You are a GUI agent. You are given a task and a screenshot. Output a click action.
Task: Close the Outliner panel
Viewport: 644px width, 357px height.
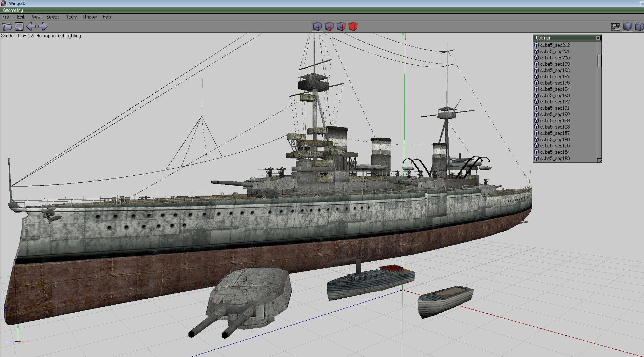[598, 38]
